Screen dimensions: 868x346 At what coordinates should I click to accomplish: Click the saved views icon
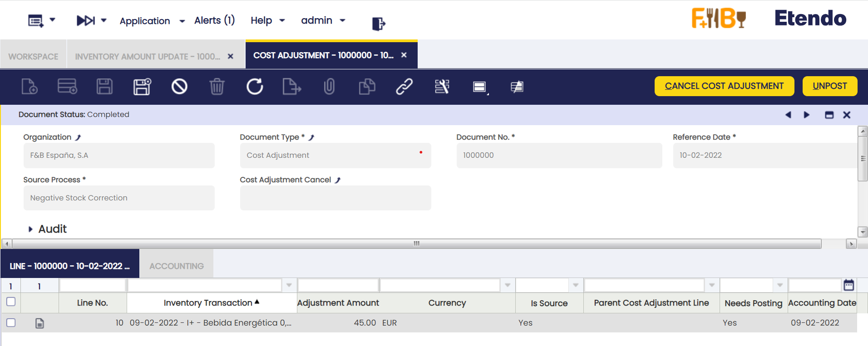point(480,87)
